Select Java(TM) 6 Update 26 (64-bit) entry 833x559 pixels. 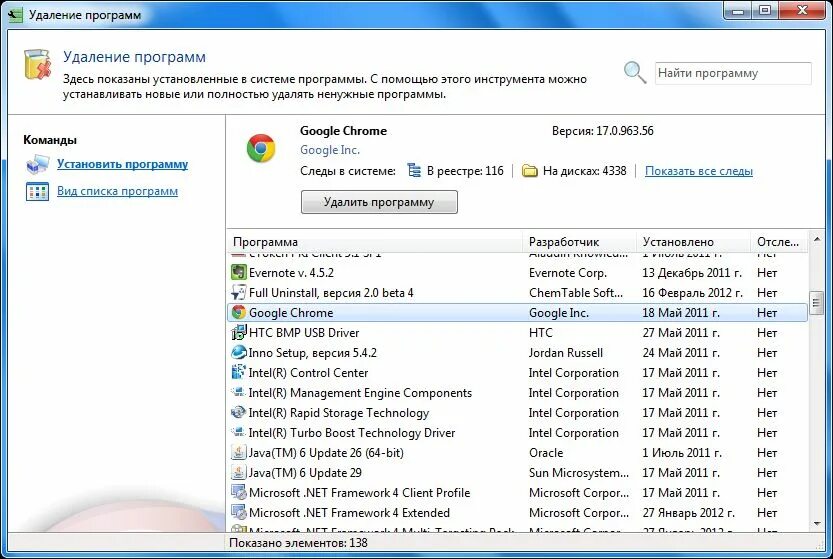(517, 453)
